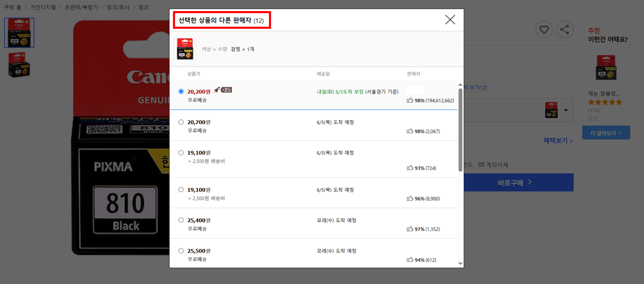Select 19,100원 seller with 93% rating
This screenshot has width=644, height=284.
181,153
